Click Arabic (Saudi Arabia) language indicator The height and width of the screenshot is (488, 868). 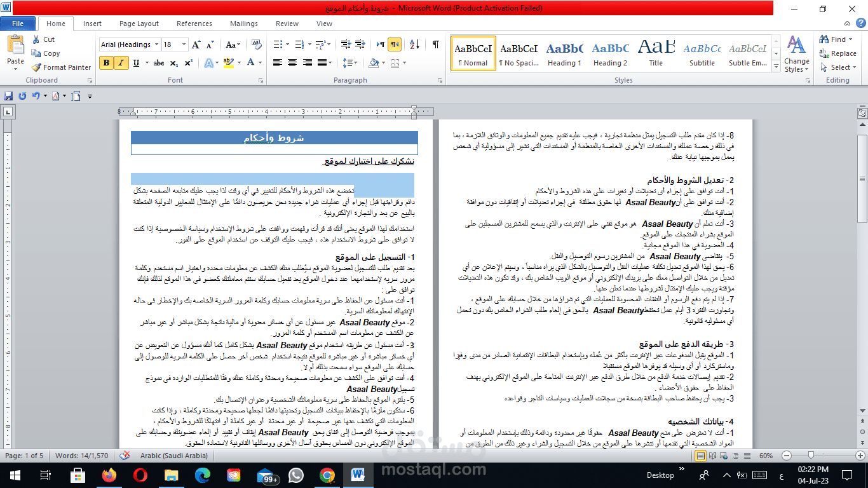point(174,456)
